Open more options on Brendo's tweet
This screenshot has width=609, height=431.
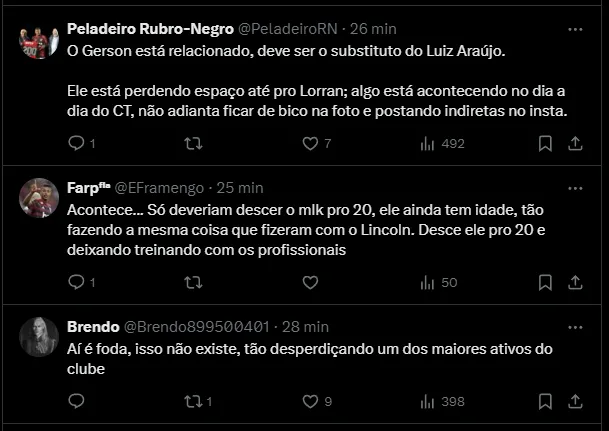coord(575,326)
